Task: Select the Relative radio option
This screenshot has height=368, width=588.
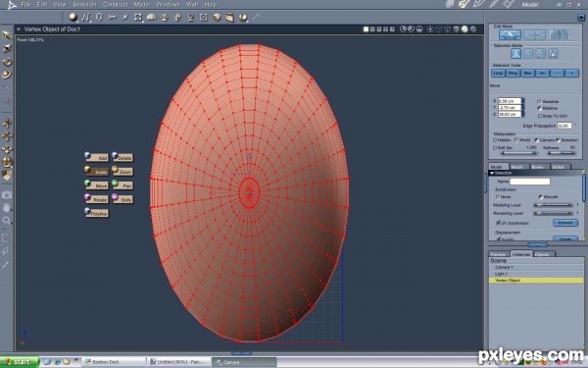Action: [539, 108]
